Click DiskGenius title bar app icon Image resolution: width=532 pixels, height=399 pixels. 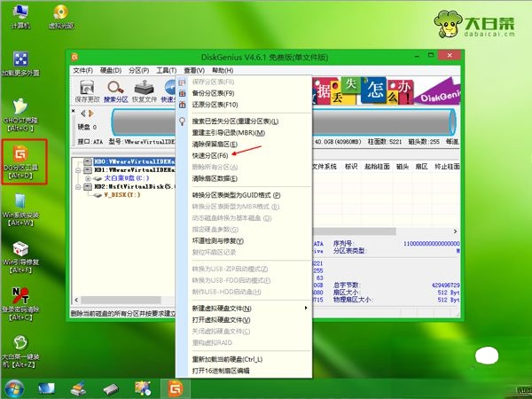point(74,57)
